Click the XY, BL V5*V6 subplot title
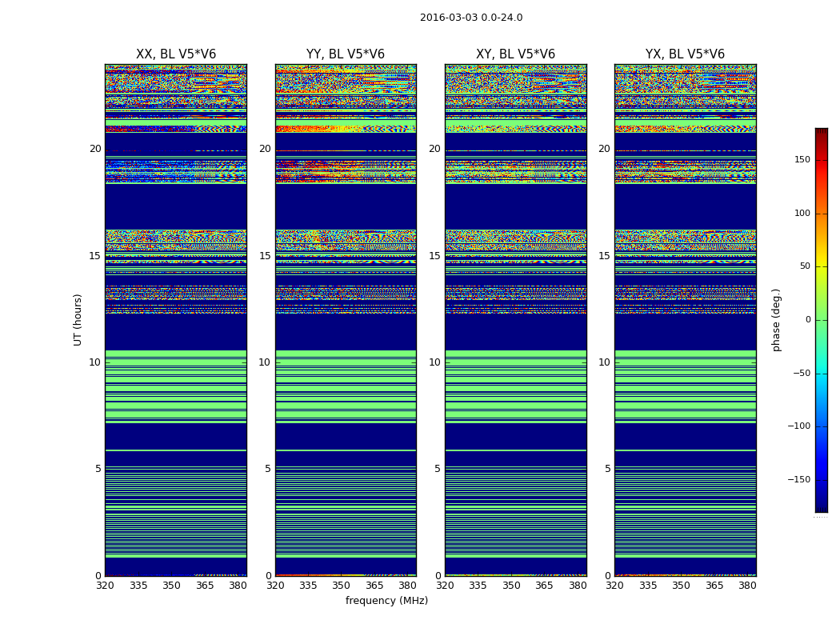This screenshot has width=840, height=640. 515,54
